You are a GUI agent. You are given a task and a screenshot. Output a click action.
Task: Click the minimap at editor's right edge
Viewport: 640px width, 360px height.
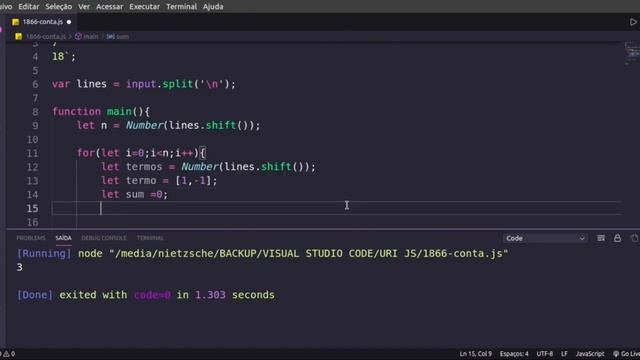coord(631,54)
